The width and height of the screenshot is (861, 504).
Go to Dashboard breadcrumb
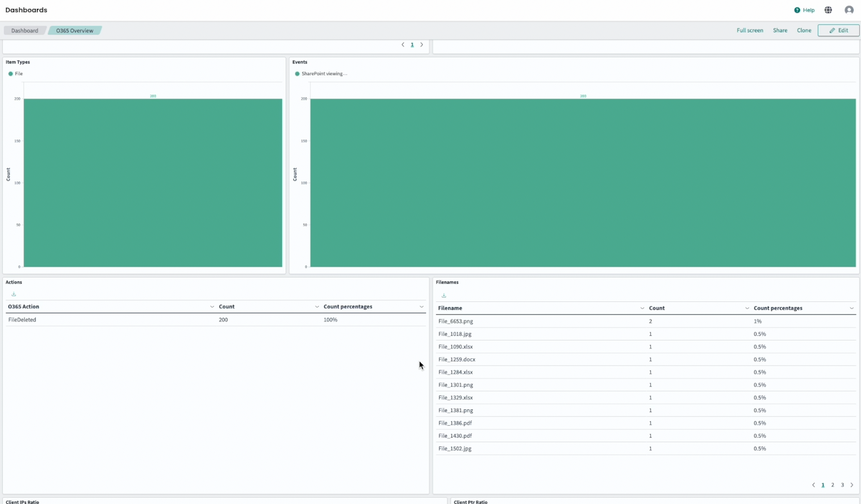(x=24, y=31)
